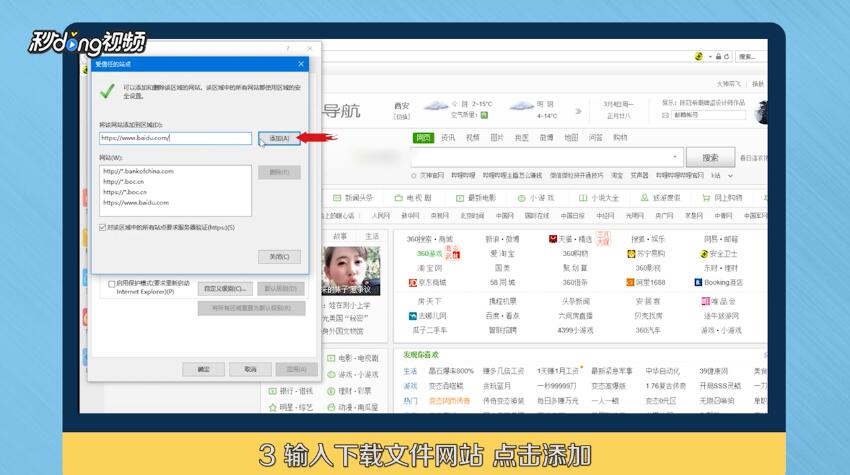Click the 阿里1688 icon
850x475 pixels.
[630, 283]
